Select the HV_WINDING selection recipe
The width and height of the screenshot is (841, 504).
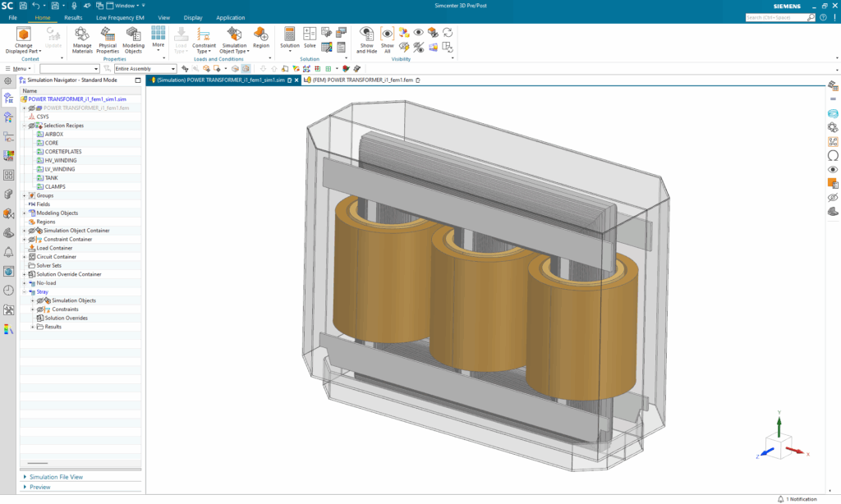[60, 161]
